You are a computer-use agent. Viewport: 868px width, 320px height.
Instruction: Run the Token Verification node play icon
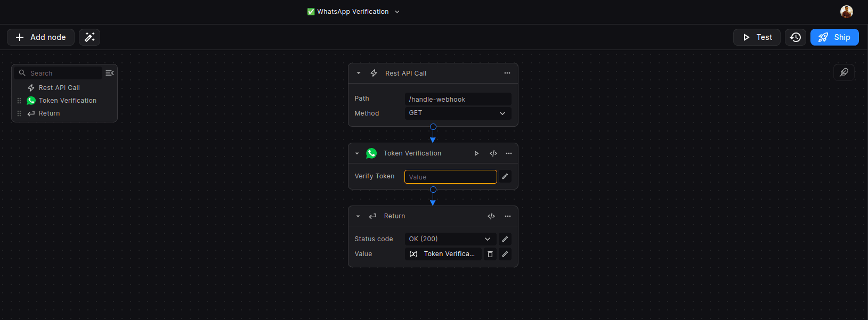476,153
